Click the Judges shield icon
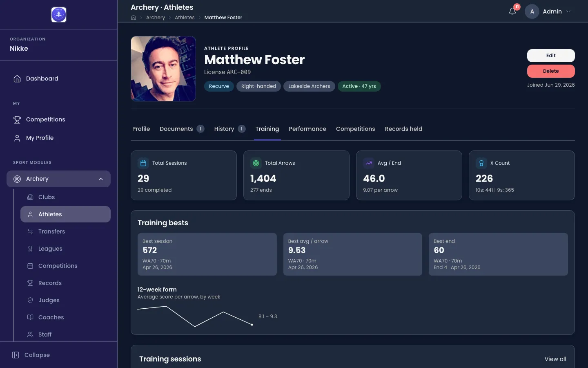Screen dimensions: 588x368 click(x=30, y=300)
